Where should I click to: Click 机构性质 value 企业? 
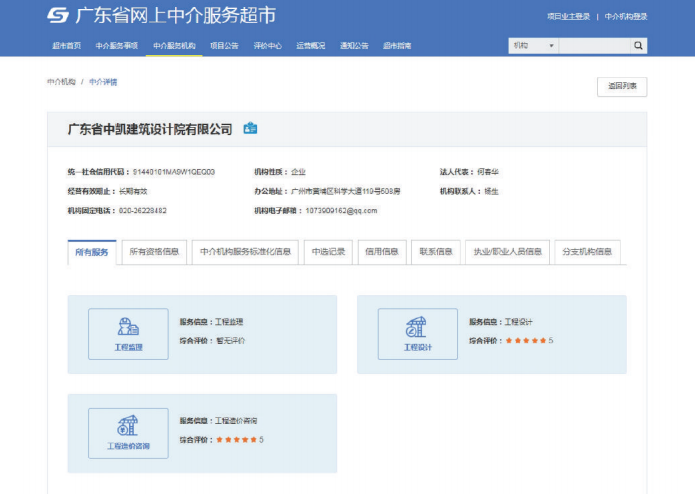[x=298, y=172]
